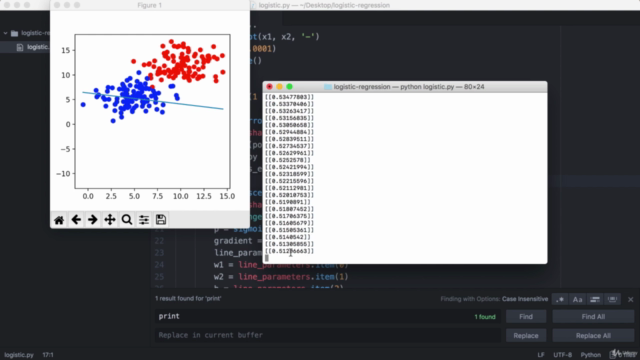Image resolution: width=640 pixels, height=360 pixels.
Task: Click the terminal folder icon in title
Action: click(x=328, y=87)
